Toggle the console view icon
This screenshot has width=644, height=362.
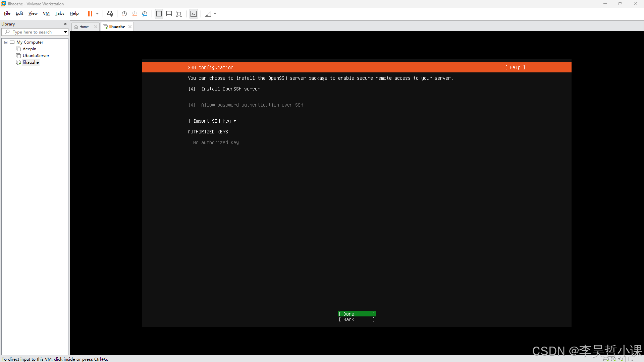pyautogui.click(x=194, y=14)
